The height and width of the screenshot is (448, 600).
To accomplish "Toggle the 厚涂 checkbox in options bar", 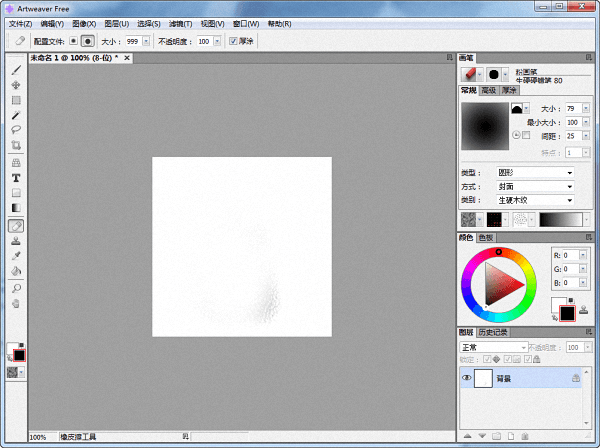I will (x=233, y=41).
